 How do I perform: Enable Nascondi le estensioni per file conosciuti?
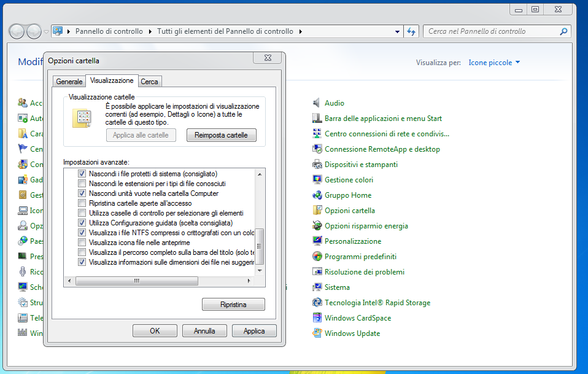(82, 184)
